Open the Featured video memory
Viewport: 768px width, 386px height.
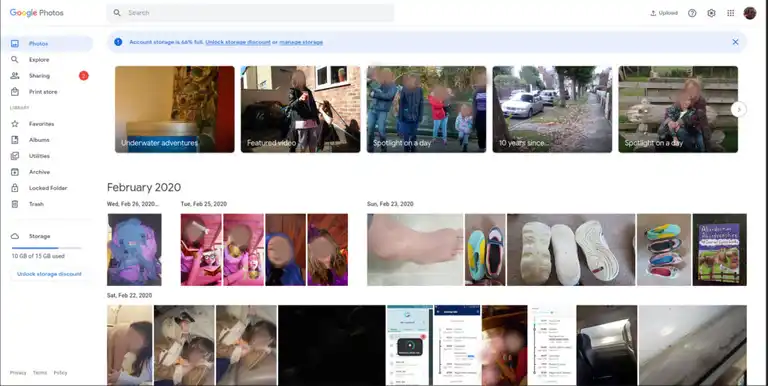pyautogui.click(x=300, y=109)
